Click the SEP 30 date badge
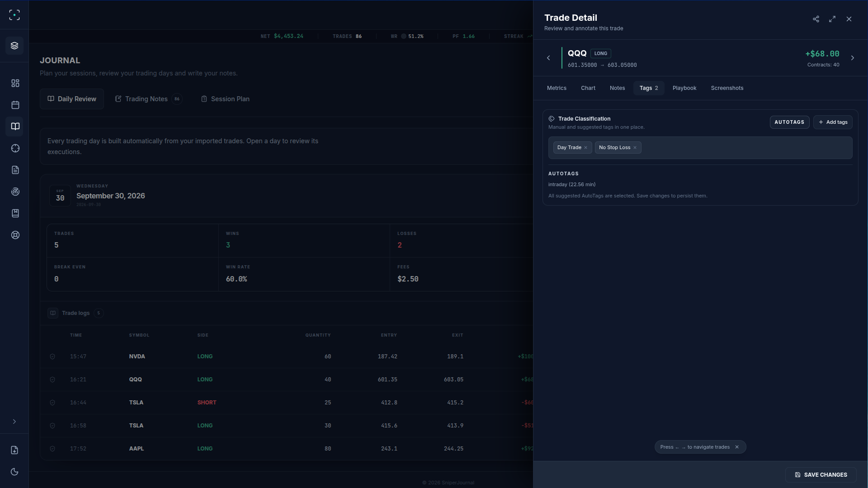The width and height of the screenshot is (868, 488). [x=60, y=196]
